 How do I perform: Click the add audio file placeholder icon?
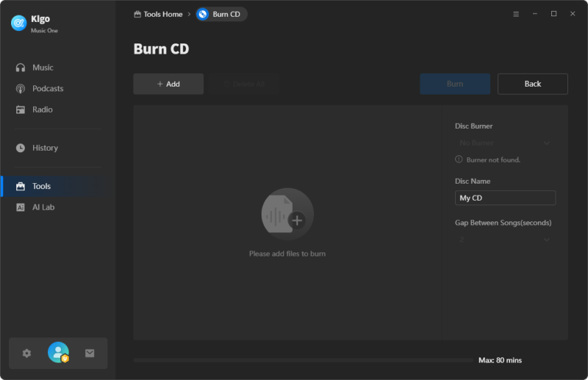tap(287, 214)
